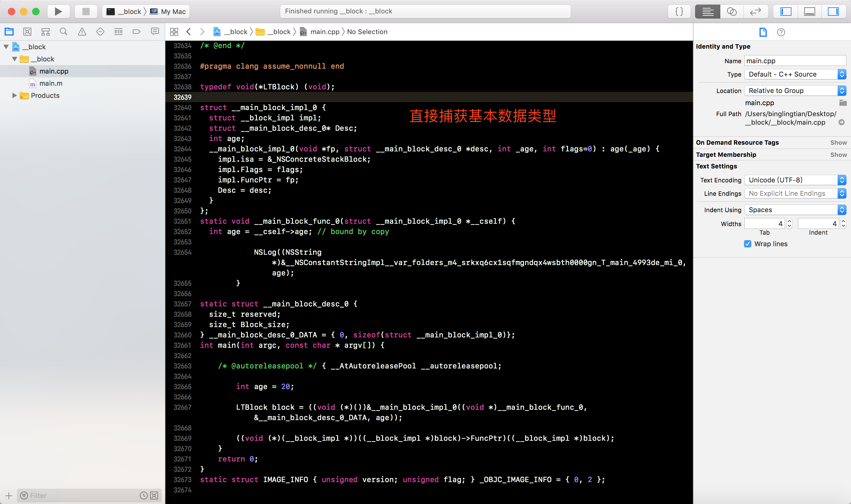The height and width of the screenshot is (504, 851).
Task: Open the code snippet library braces button
Action: [679, 12]
